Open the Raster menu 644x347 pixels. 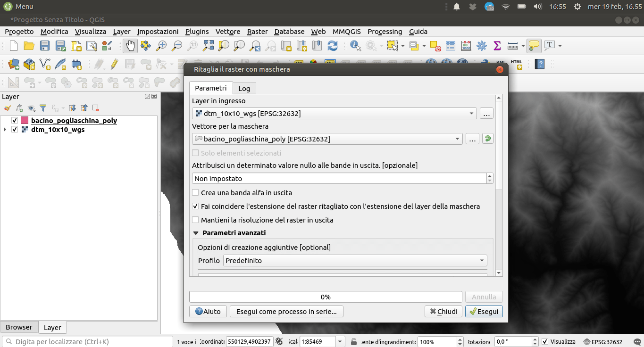[x=258, y=32]
